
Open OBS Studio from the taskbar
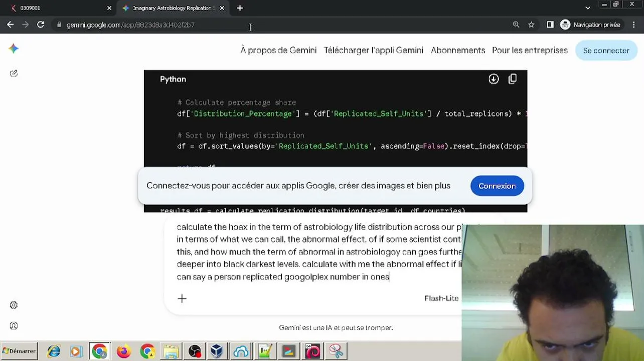[x=195, y=351]
